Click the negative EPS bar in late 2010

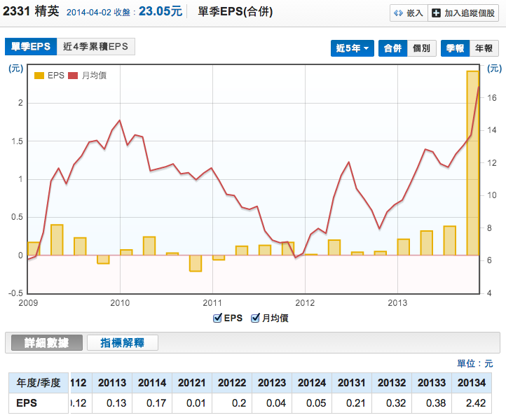click(196, 263)
